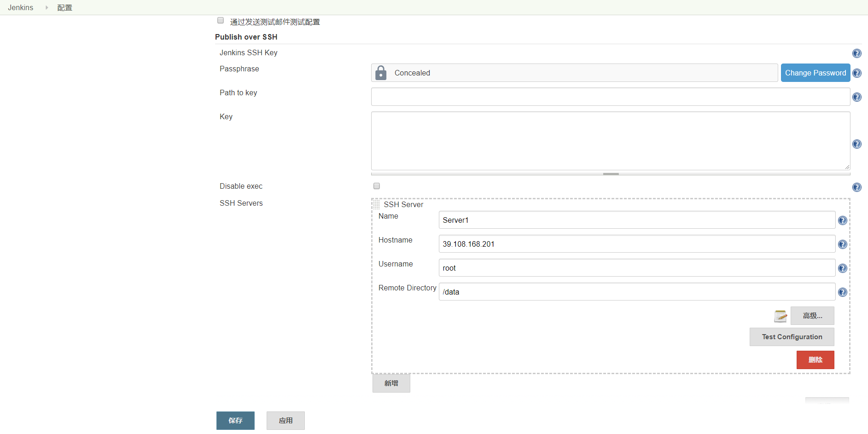Click the SSH Server drag handle
This screenshot has width=868, height=434.
[x=376, y=204]
